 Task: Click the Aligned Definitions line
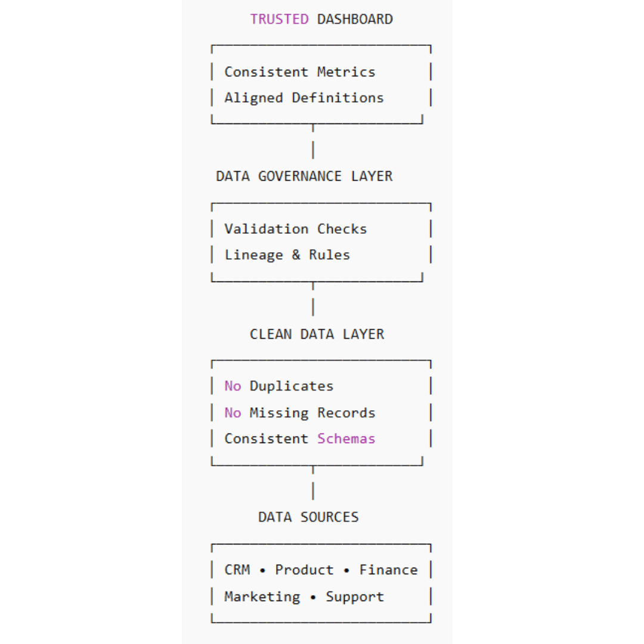point(304,98)
